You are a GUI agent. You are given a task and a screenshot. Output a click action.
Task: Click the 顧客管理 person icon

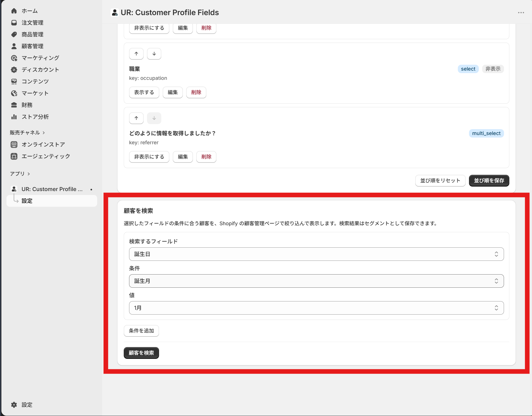pyautogui.click(x=14, y=46)
